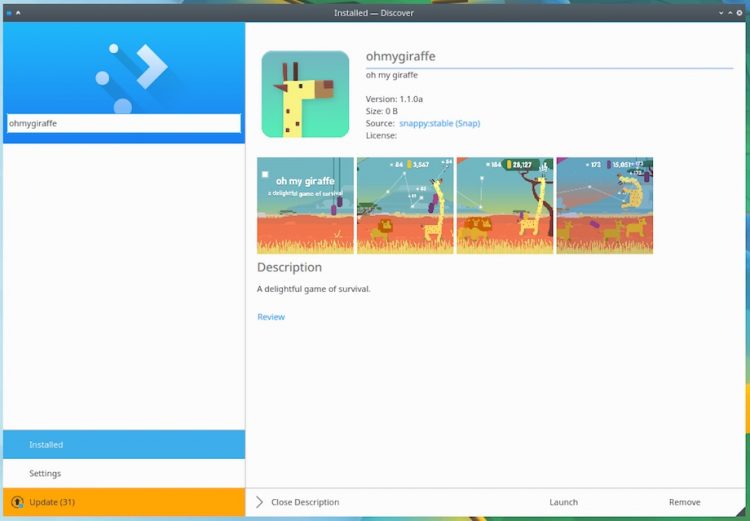The height and width of the screenshot is (521, 750).
Task: Click 'A delightful game of survival.' text
Action: (x=314, y=289)
